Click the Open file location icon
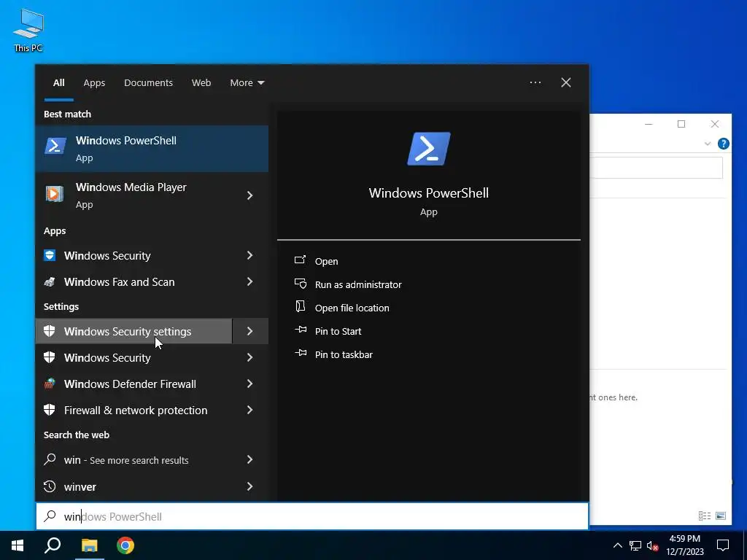The width and height of the screenshot is (747, 560). click(x=300, y=306)
